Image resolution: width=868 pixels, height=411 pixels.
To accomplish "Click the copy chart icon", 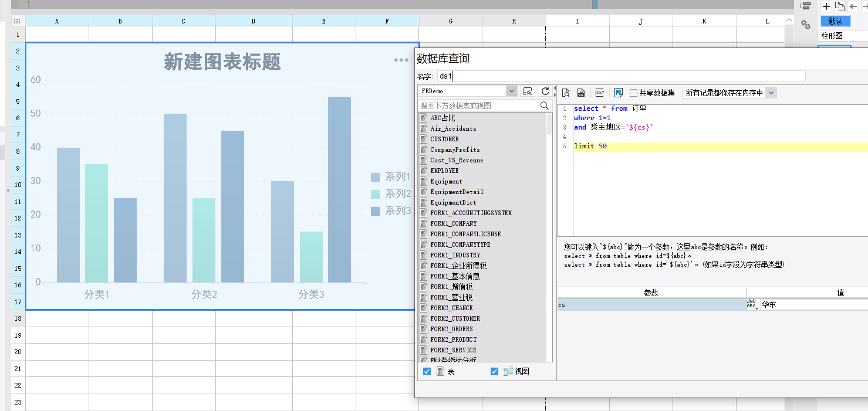I will click(x=840, y=6).
